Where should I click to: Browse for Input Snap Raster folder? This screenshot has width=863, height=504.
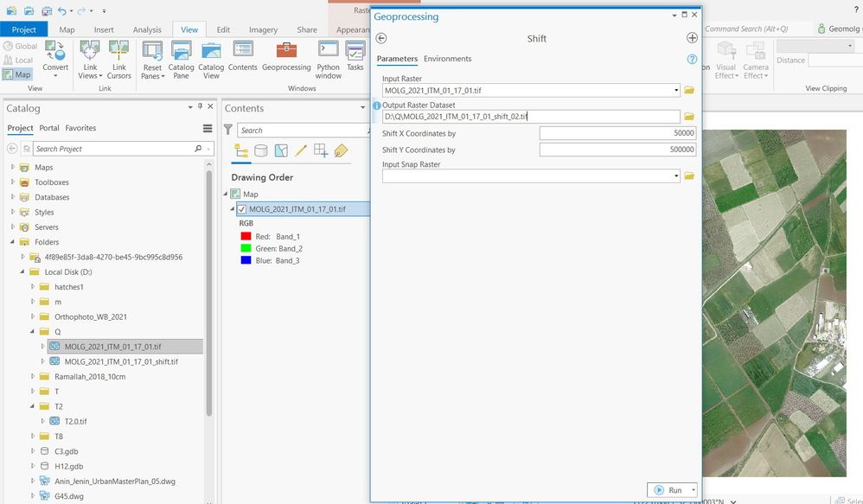689,175
